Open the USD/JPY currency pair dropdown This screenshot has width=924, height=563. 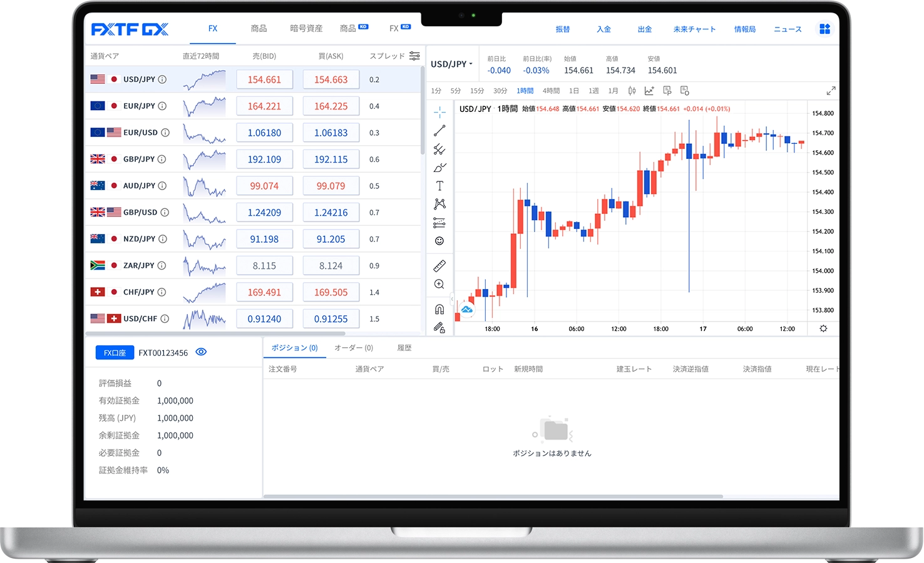[x=451, y=64]
